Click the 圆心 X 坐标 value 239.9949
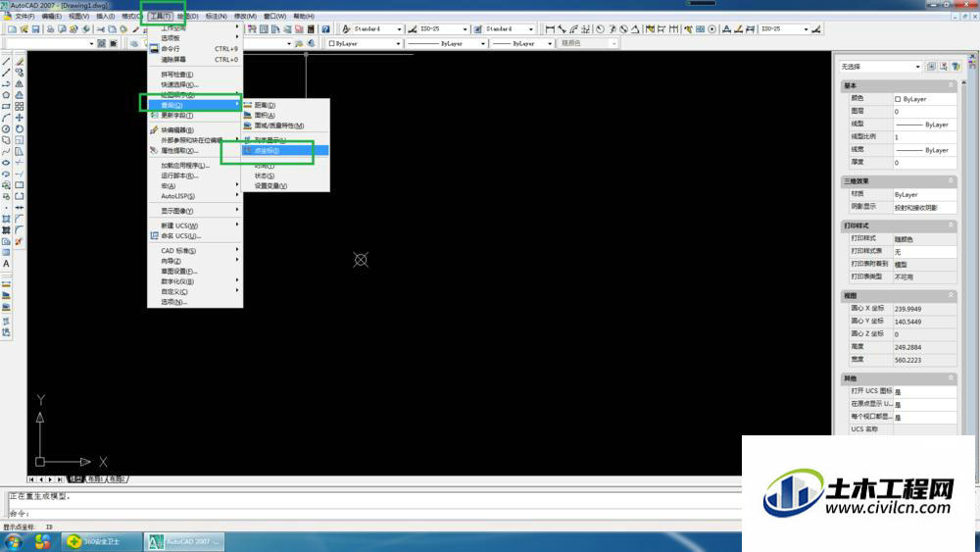This screenshot has height=552, width=980. [x=924, y=309]
